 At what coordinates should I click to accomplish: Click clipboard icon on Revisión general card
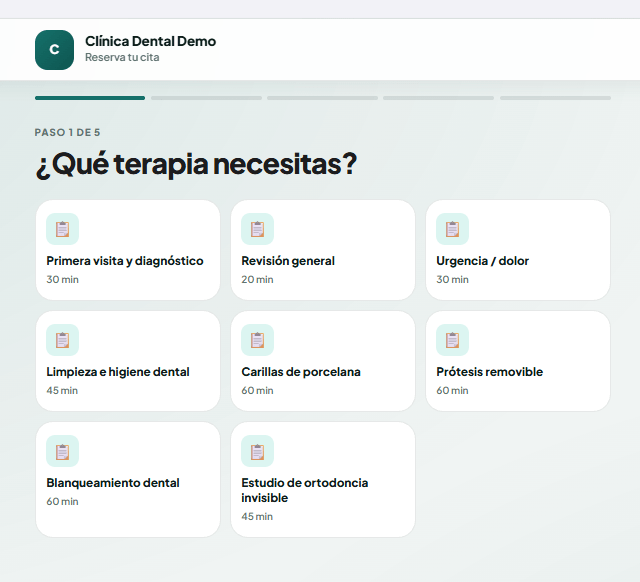tap(258, 229)
